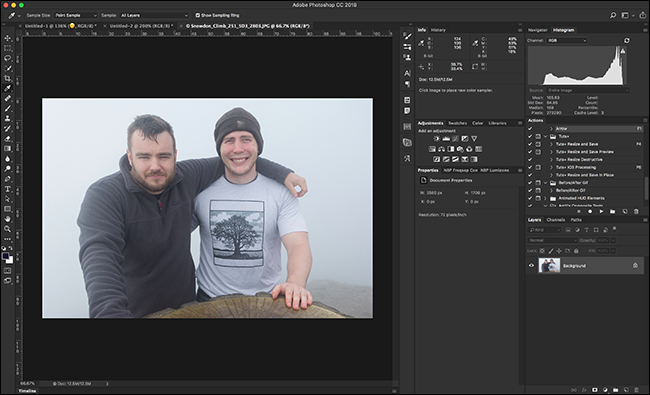Open the Sample Size dropdown
This screenshot has width=650, height=395.
76,15
